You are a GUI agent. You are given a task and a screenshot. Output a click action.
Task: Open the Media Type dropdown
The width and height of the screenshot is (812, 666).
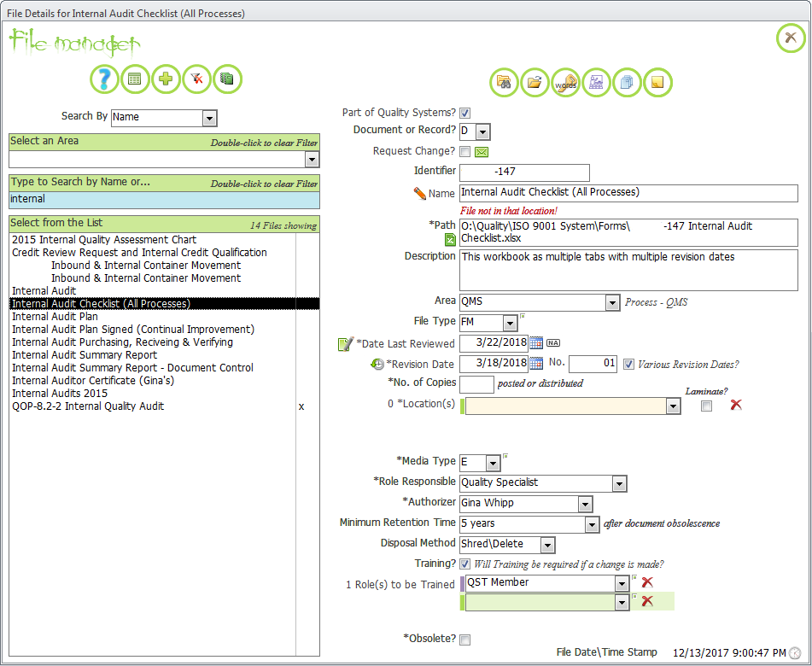493,463
